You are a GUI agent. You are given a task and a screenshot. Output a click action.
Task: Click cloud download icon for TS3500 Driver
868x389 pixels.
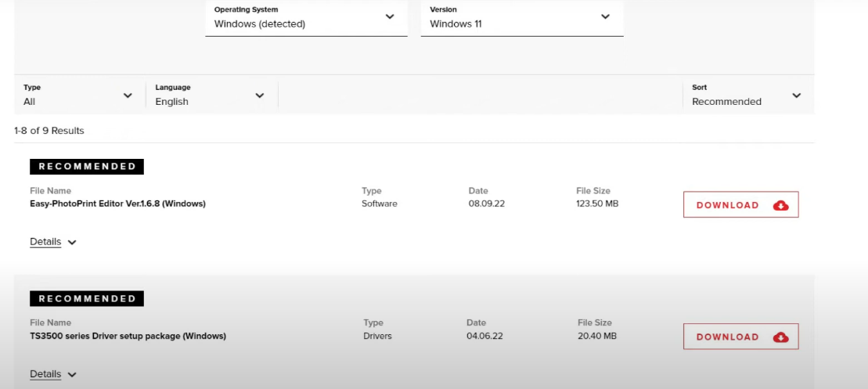click(x=780, y=337)
